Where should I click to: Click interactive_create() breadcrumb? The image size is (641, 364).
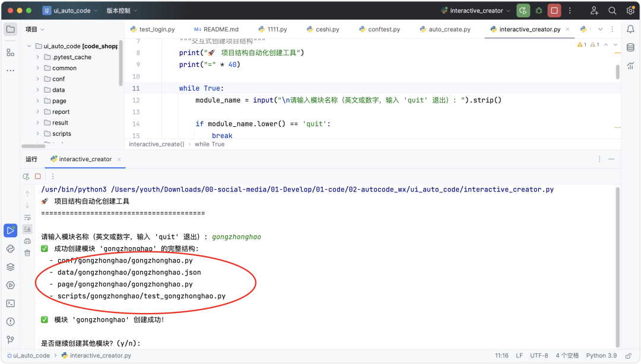click(x=157, y=144)
